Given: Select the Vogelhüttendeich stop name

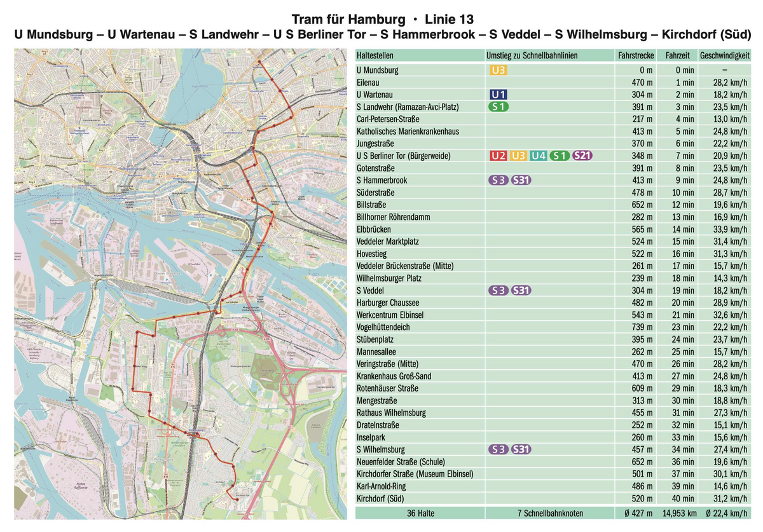Looking at the screenshot, I should (383, 327).
